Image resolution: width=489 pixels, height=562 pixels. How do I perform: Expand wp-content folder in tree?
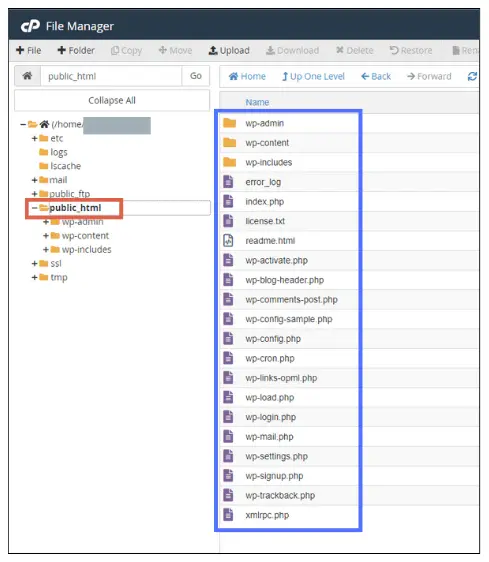coord(46,236)
